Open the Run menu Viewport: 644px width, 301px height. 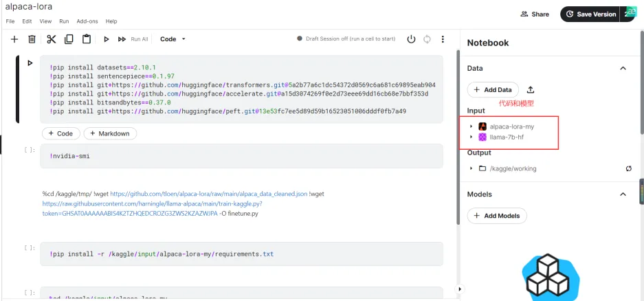tap(64, 21)
